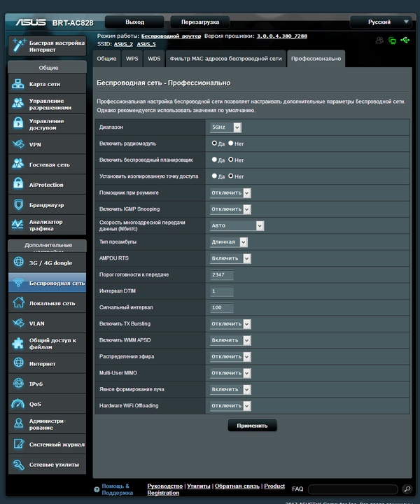
Task: Click the Беспроводная сеть Wi-Fi icon
Action: click(18, 283)
